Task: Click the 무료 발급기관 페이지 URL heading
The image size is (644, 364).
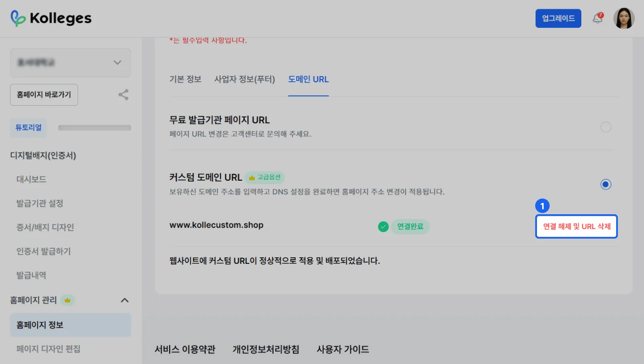Action: (x=220, y=120)
